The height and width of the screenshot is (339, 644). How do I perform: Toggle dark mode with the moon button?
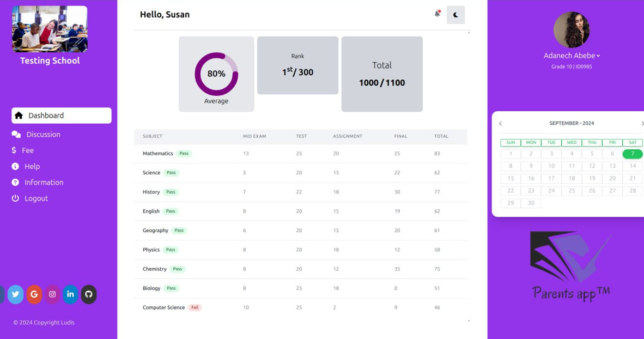coord(455,15)
